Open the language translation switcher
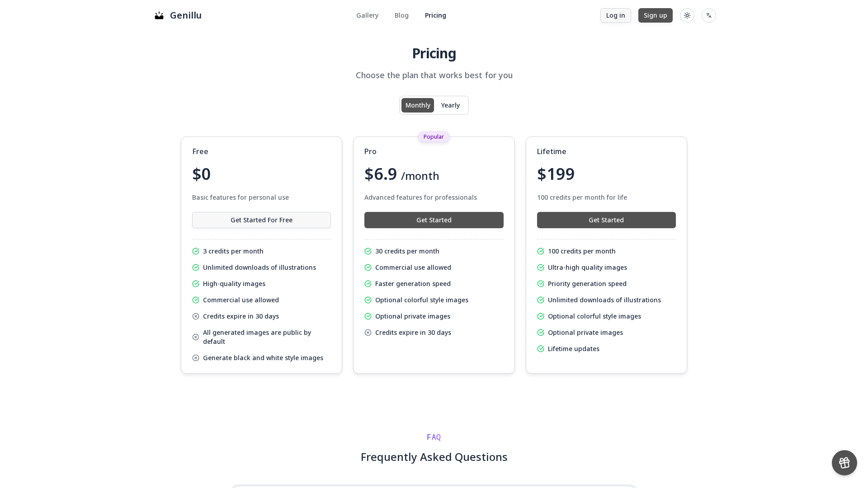Viewport: 868px width, 488px height. point(709,15)
